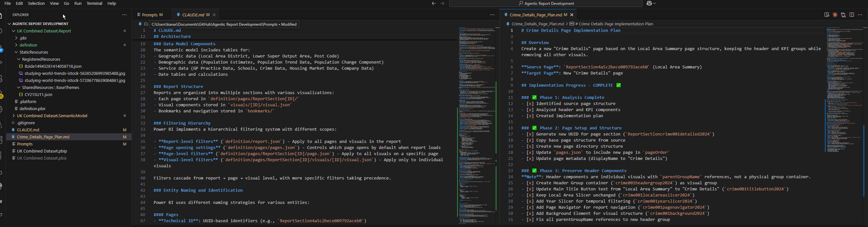Open changes for Crime_Details_Page_Plan.md

point(843,15)
